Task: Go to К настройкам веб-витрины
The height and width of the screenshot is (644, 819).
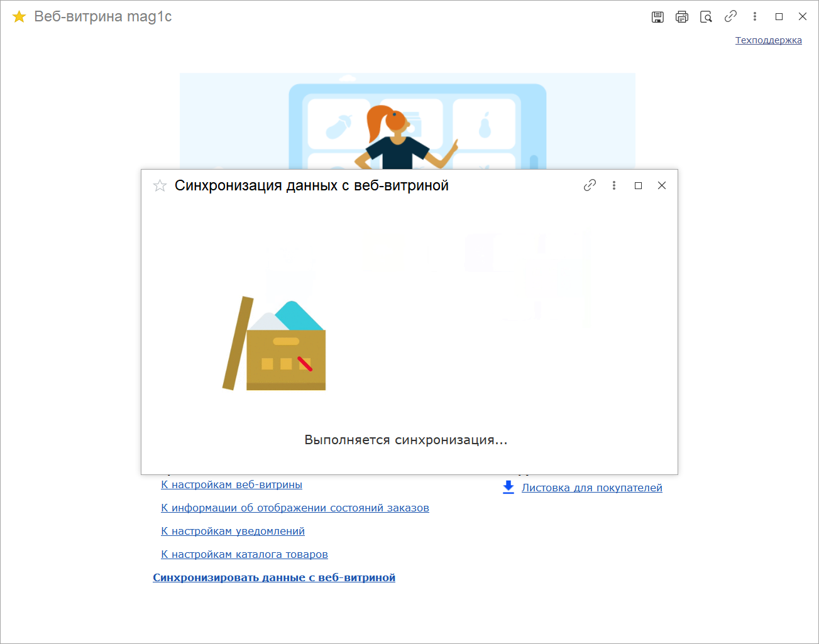Action: pyautogui.click(x=231, y=484)
